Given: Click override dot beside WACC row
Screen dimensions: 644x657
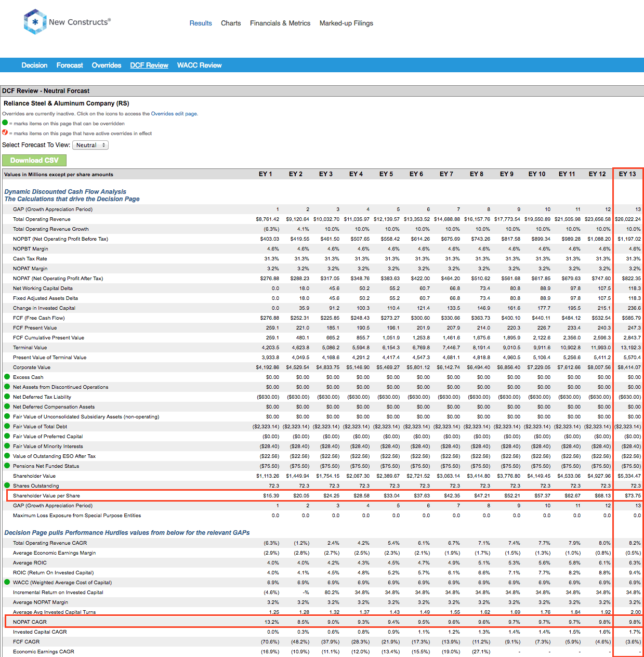Looking at the screenshot, I should click(7, 582).
